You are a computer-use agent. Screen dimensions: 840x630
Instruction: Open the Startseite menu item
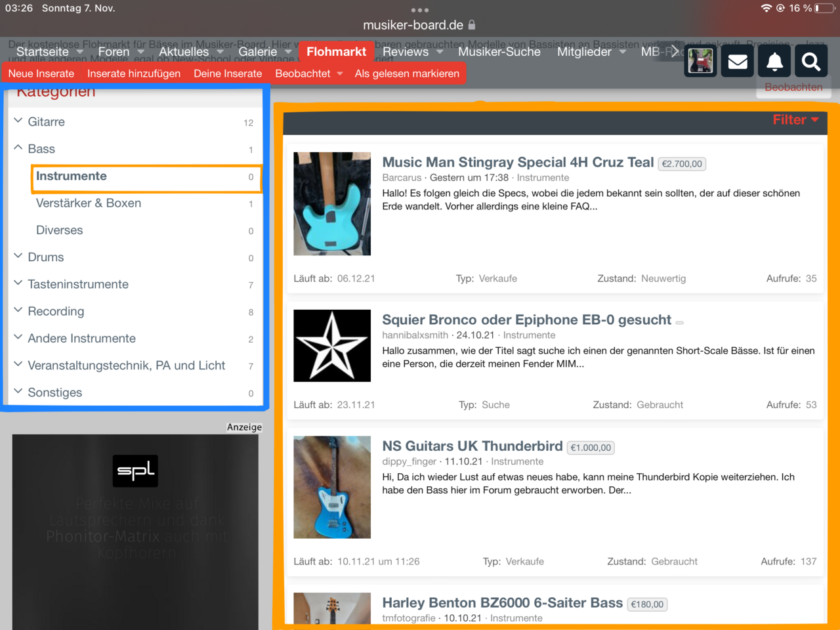coord(43,52)
